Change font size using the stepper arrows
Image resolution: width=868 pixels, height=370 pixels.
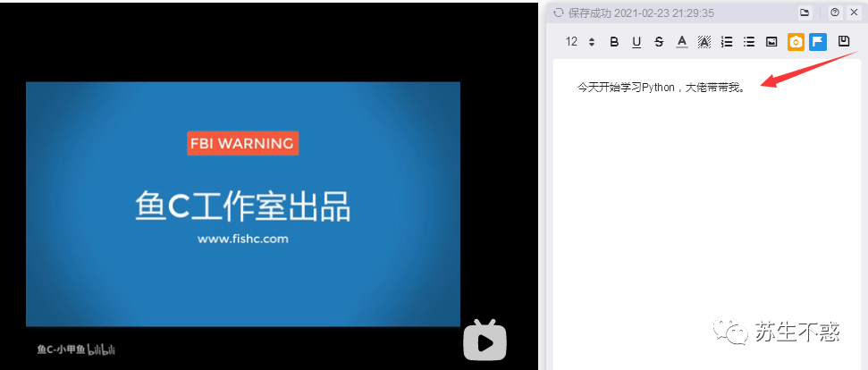592,42
